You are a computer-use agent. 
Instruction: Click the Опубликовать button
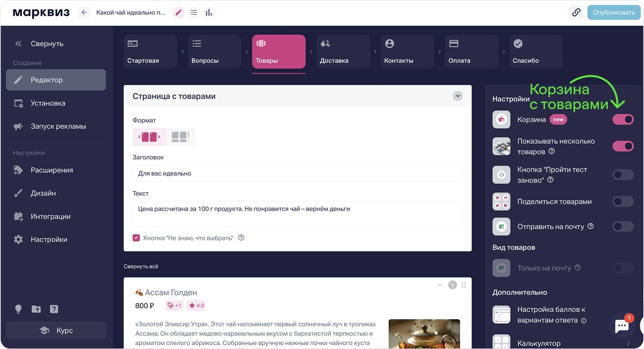tap(613, 12)
